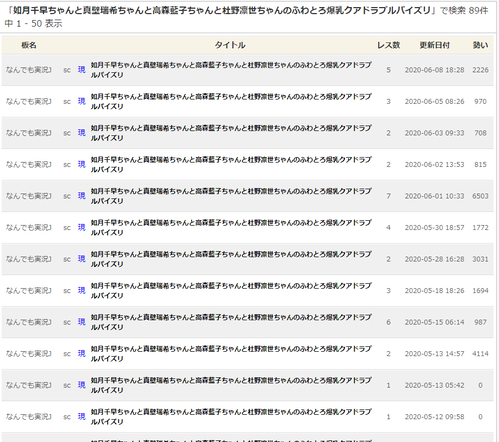Click the 現 link in the 2020-05-12 09:58 row
Viewport: 499px width, 442px height.
coord(82,416)
